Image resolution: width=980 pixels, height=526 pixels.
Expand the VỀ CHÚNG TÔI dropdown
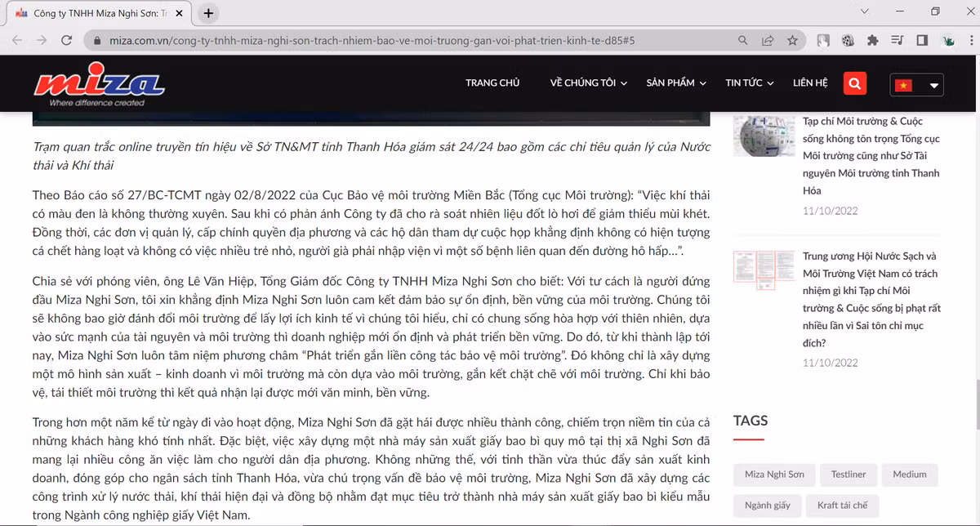click(587, 82)
